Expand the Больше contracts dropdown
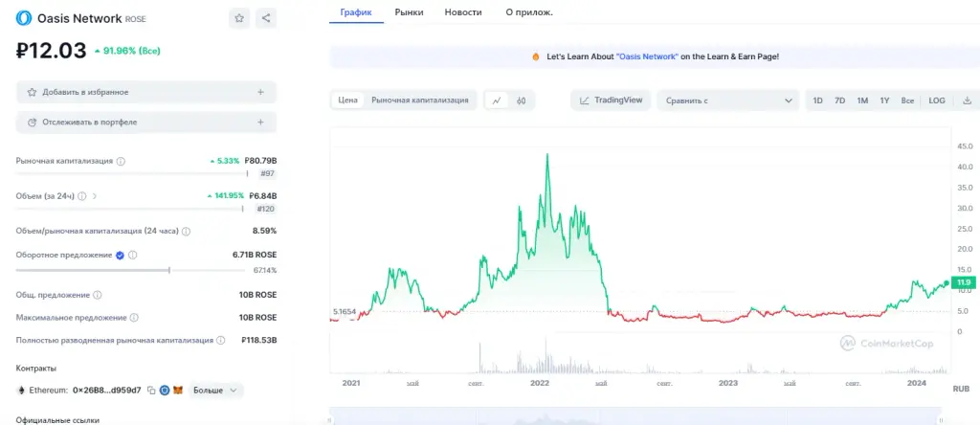Image resolution: width=980 pixels, height=425 pixels. (x=215, y=391)
